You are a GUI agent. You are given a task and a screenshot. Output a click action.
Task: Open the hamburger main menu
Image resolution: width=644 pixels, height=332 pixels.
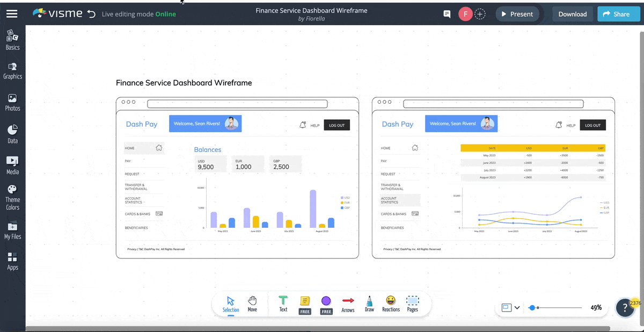pos(12,14)
